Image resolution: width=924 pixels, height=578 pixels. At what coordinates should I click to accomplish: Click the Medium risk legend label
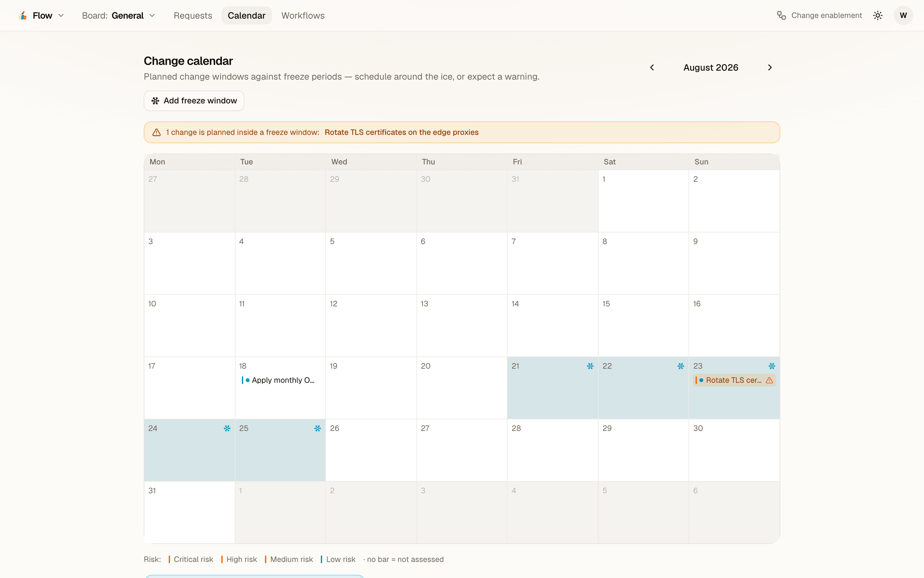point(291,560)
